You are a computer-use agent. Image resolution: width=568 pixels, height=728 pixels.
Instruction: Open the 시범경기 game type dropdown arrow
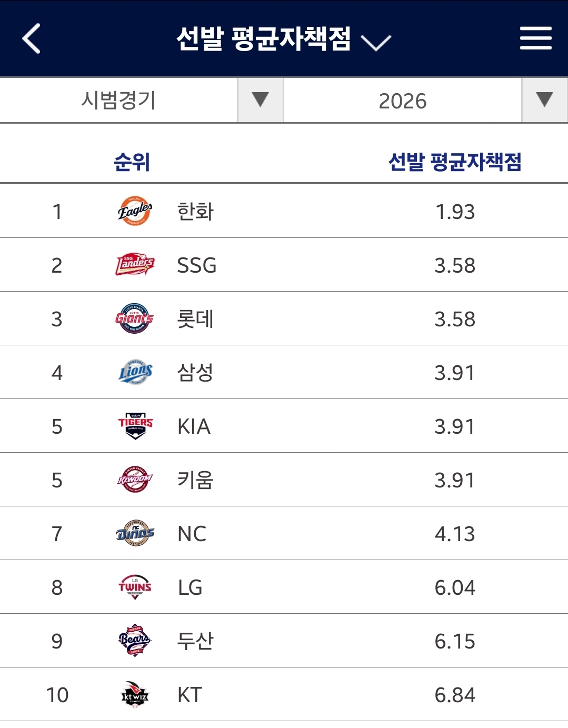click(x=260, y=100)
